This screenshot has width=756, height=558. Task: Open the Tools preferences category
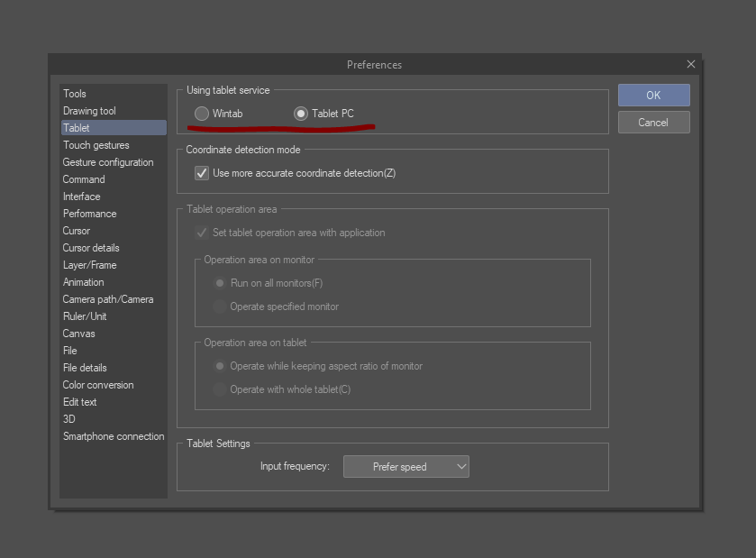pos(75,94)
